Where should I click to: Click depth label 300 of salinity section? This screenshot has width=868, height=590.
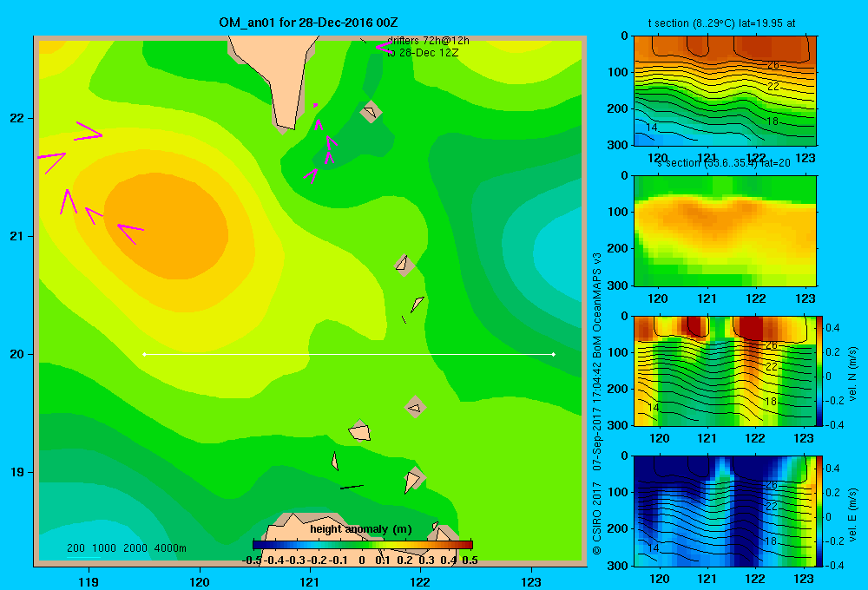point(617,285)
